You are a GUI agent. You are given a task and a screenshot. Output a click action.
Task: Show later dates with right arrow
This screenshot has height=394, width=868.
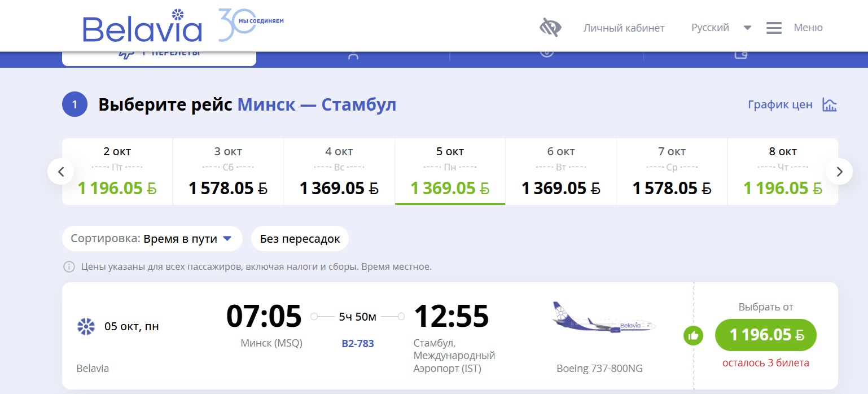pyautogui.click(x=839, y=172)
